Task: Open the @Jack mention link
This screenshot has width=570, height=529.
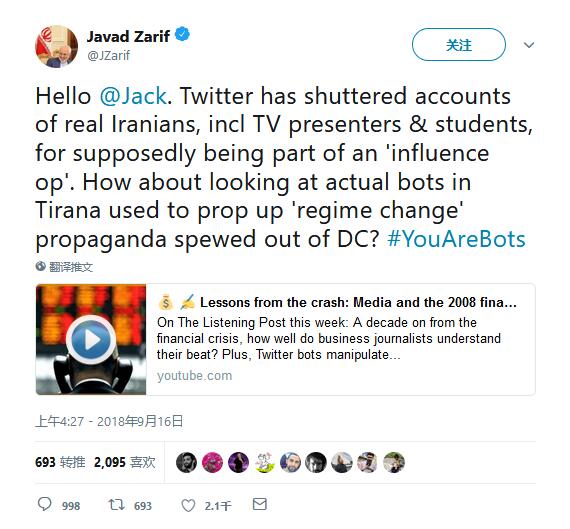Action: tap(133, 96)
